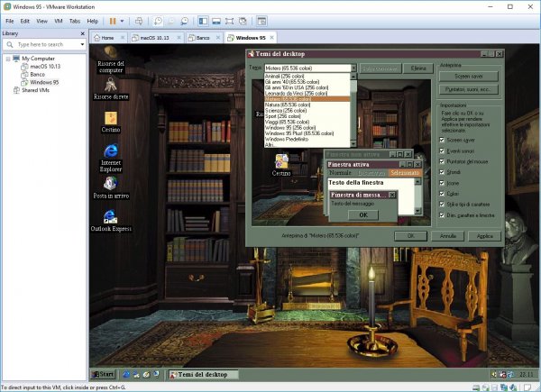Collapse the My Computer tree node
Image resolution: width=541 pixels, height=392 pixels.
click(7, 59)
